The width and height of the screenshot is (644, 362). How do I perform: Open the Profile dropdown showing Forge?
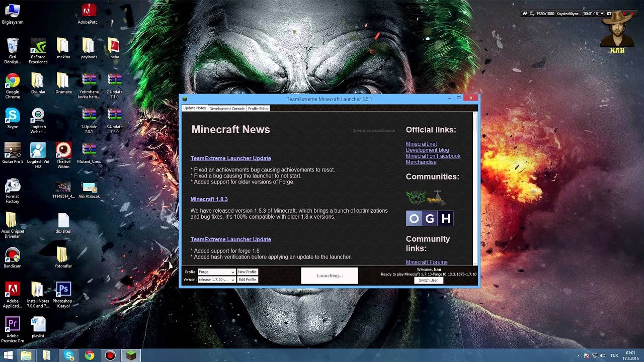tap(216, 272)
